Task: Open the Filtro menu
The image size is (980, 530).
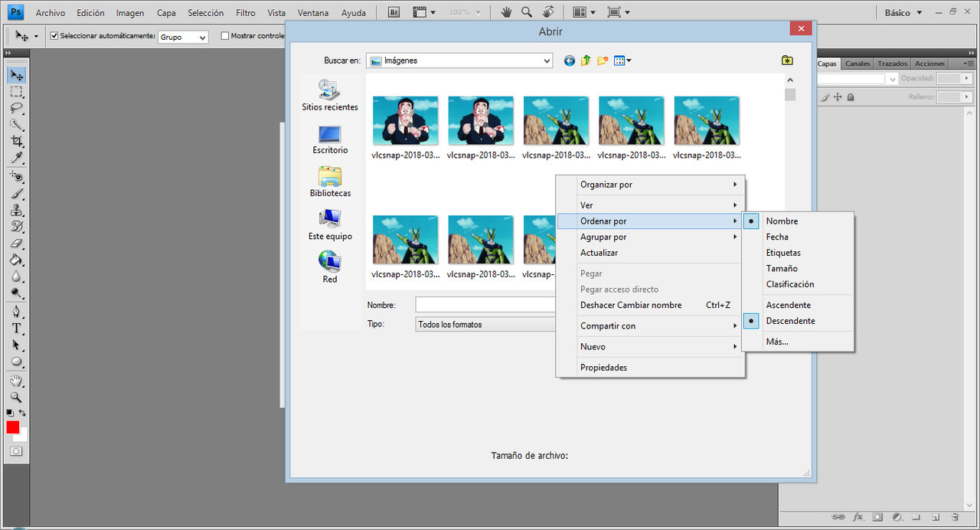Action: point(246,13)
